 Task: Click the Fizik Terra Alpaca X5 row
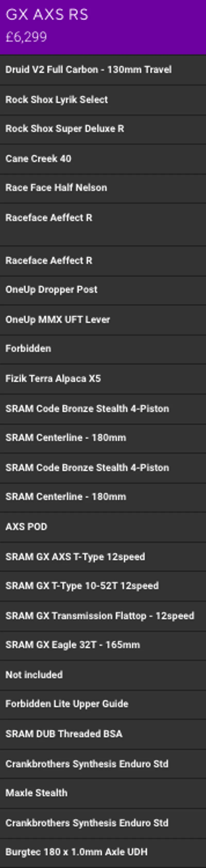point(53,379)
